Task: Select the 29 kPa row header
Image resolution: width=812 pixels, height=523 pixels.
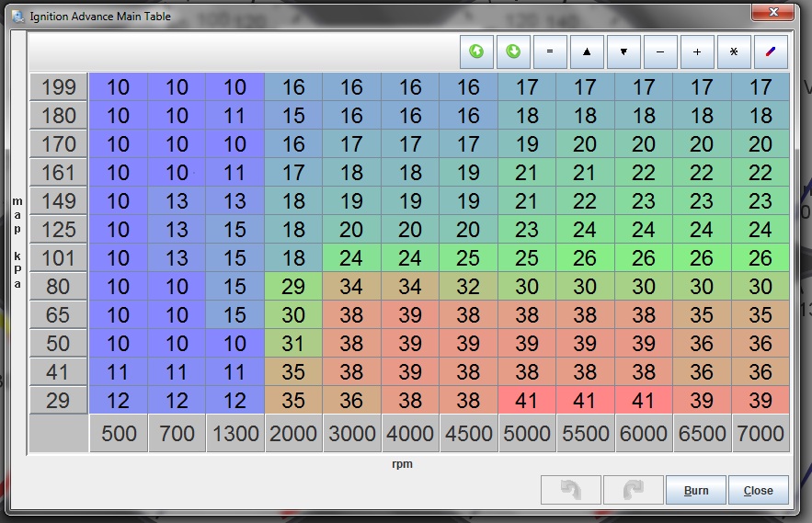Action: [59, 400]
